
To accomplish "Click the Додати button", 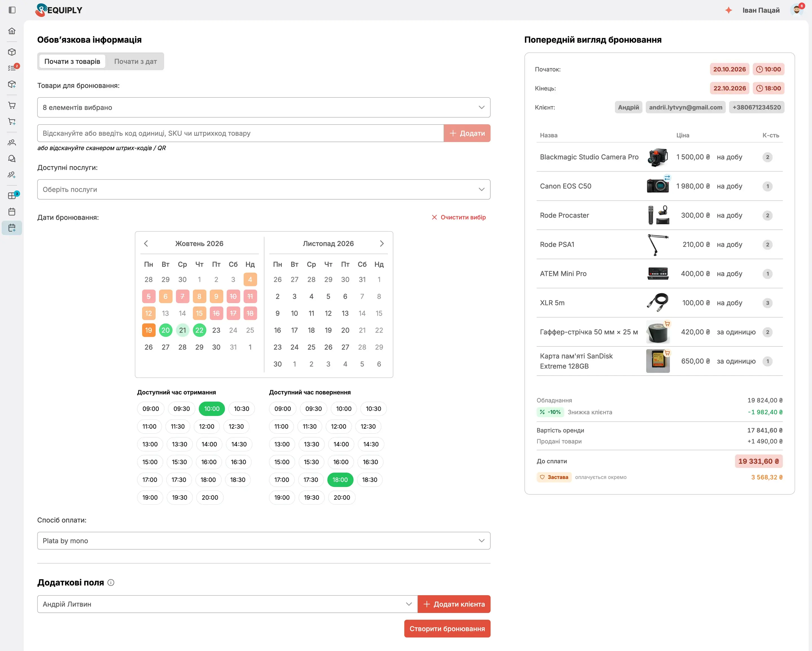I will tap(467, 133).
